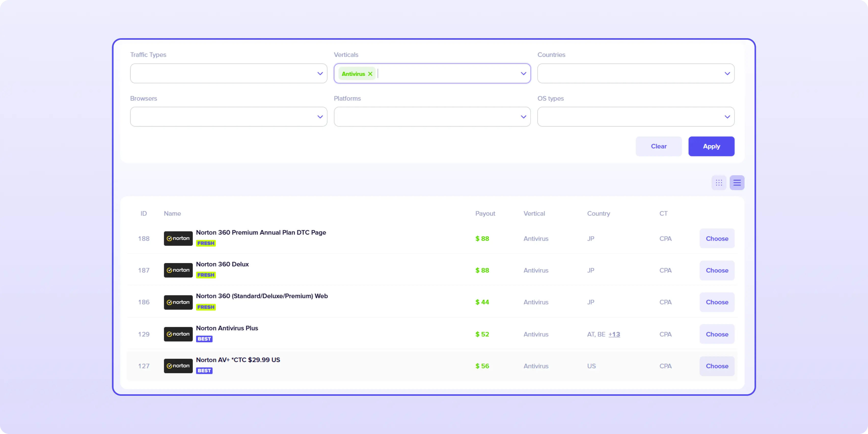868x434 pixels.
Task: Click Norton logo for offer 188
Action: click(x=178, y=238)
